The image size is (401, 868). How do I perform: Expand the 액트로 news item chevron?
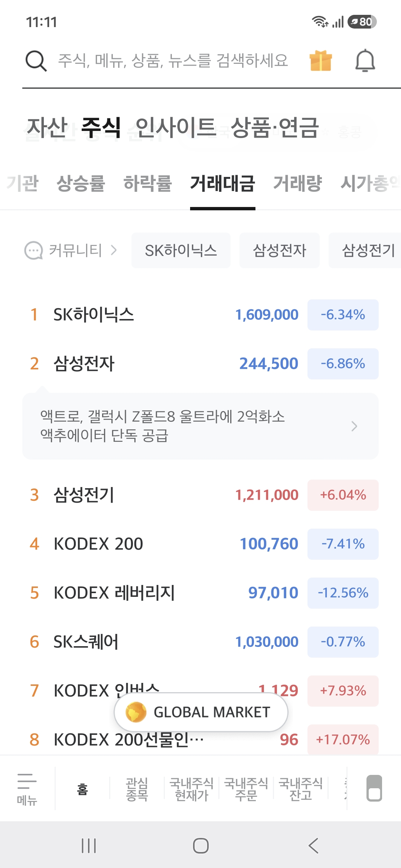coord(354,426)
